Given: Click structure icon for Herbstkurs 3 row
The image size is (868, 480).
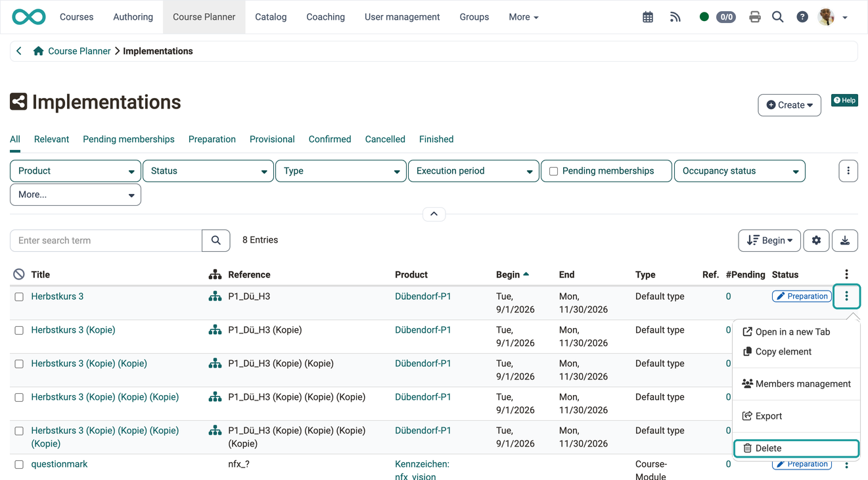Looking at the screenshot, I should tap(215, 297).
